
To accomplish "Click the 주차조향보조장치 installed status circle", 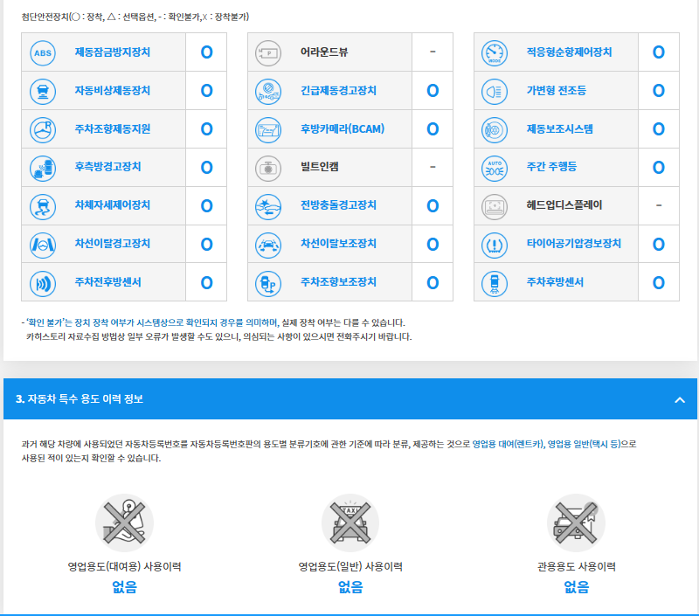I will (x=433, y=282).
